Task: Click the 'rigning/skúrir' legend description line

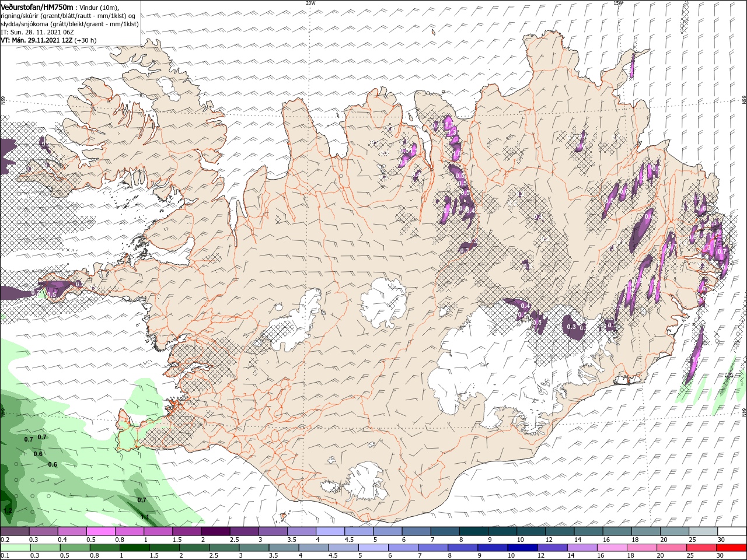Action: [68, 16]
